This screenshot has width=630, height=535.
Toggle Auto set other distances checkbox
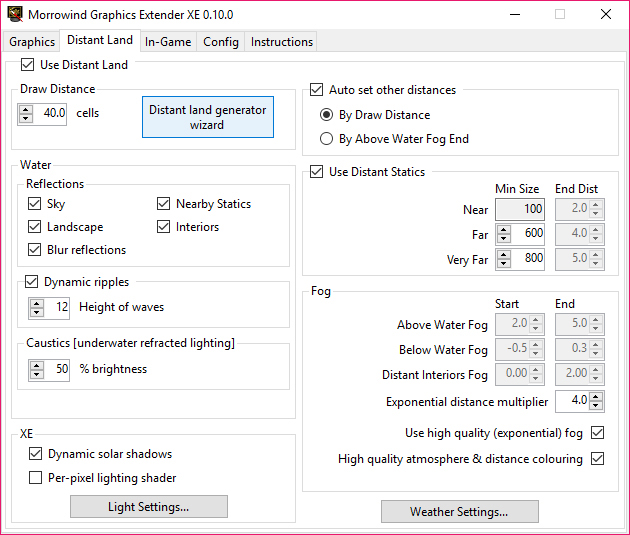coord(316,90)
